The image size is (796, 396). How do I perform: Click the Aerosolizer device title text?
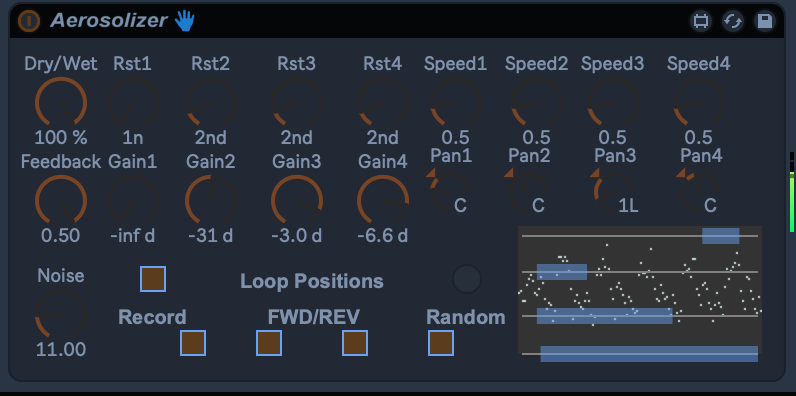pos(109,21)
